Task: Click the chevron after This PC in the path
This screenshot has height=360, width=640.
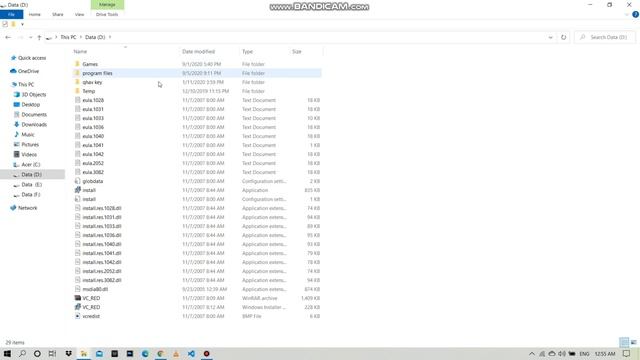Action: (x=80, y=37)
